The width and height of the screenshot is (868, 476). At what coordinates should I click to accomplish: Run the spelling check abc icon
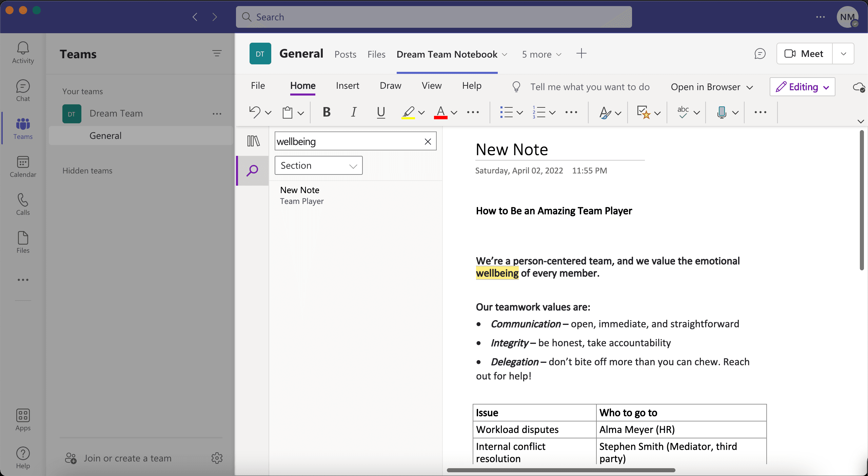click(683, 112)
